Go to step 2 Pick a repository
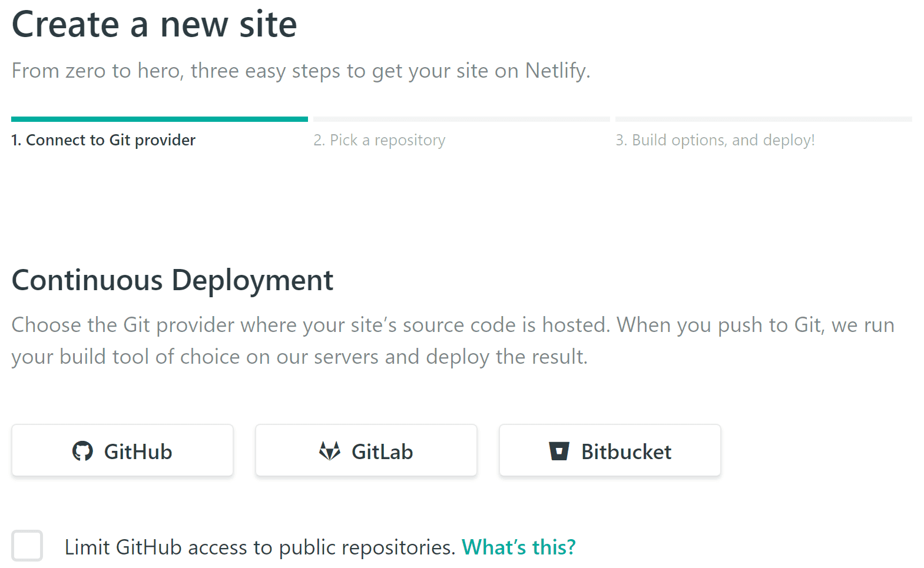 [x=379, y=140]
